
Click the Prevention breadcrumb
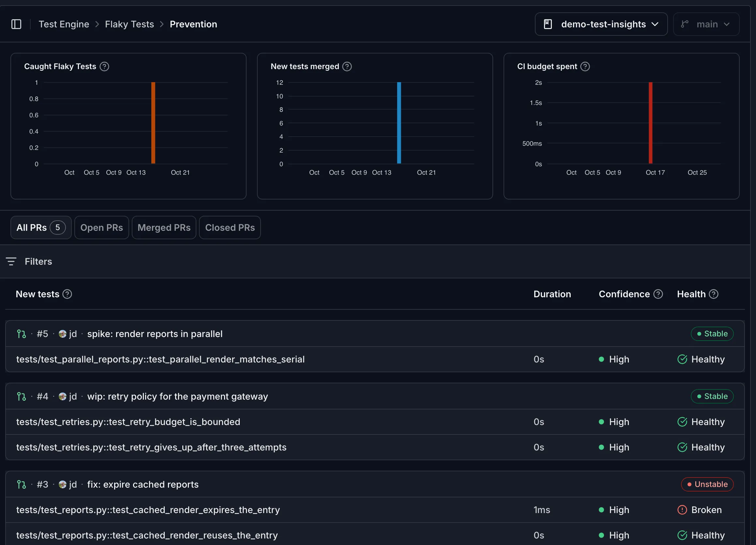tap(193, 24)
